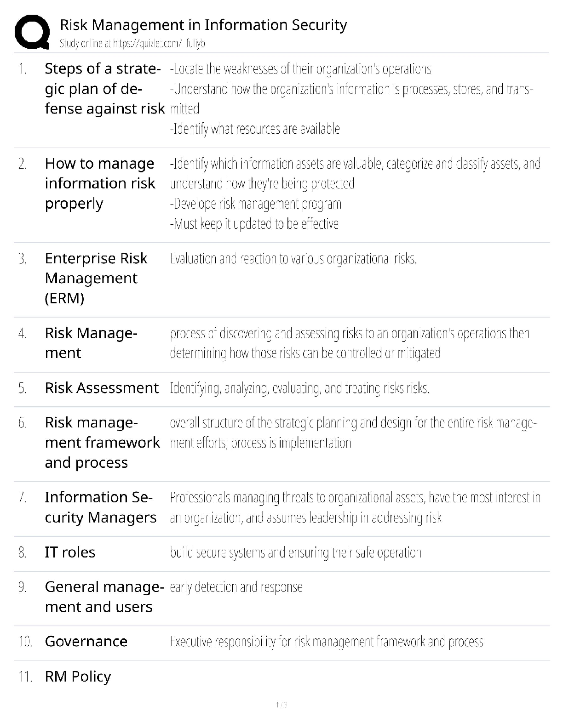The width and height of the screenshot is (563, 728).
Task: Select the Risk Assessment definition text
Action: pyautogui.click(x=299, y=388)
